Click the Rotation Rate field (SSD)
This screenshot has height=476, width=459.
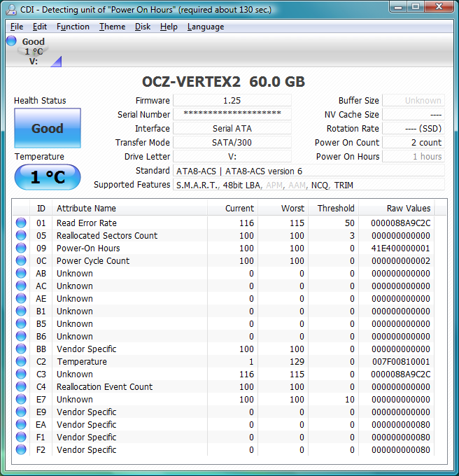click(x=414, y=128)
